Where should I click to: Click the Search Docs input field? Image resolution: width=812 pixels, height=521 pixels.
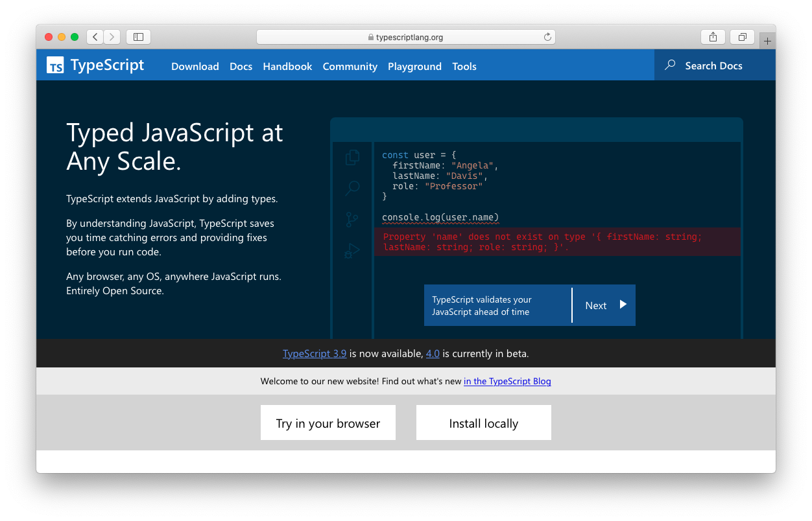pyautogui.click(x=715, y=65)
